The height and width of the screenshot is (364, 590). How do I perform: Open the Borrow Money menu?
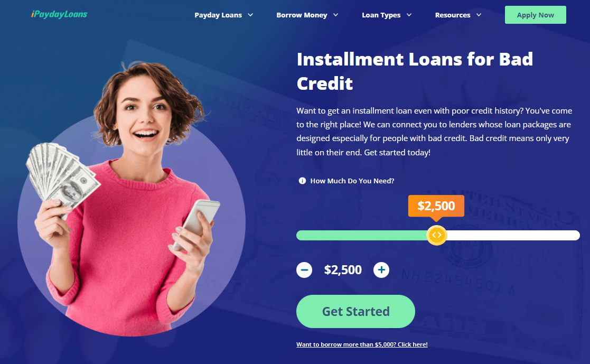[302, 15]
